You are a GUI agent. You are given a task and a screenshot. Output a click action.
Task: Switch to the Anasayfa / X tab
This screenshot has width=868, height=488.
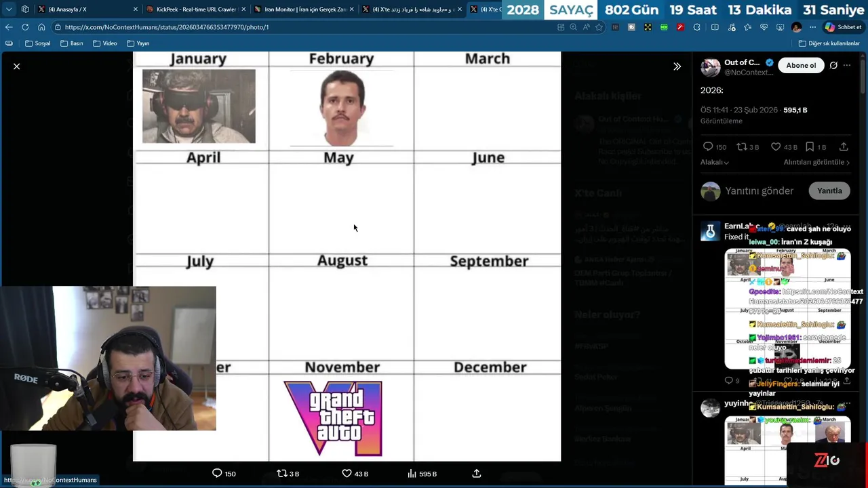(x=67, y=9)
